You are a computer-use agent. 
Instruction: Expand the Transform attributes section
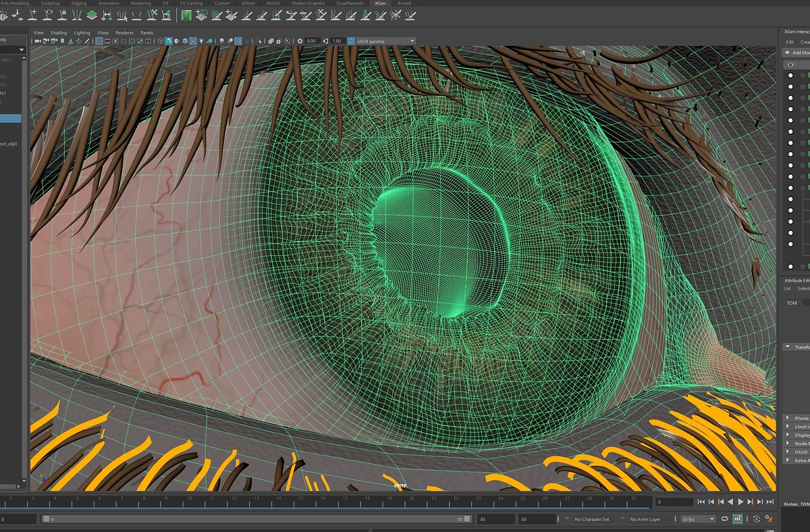[x=796, y=347]
